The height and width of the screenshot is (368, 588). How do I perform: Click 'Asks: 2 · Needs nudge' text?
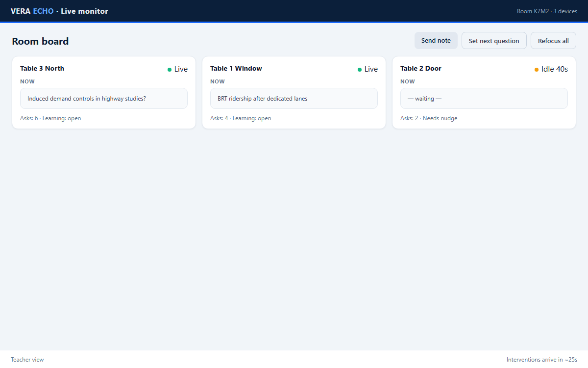[x=429, y=118]
